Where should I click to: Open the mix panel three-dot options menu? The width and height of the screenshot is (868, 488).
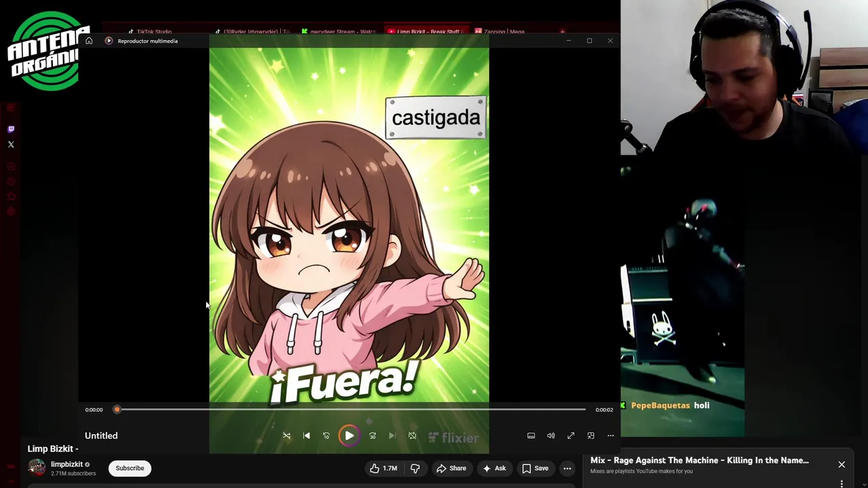[842, 484]
